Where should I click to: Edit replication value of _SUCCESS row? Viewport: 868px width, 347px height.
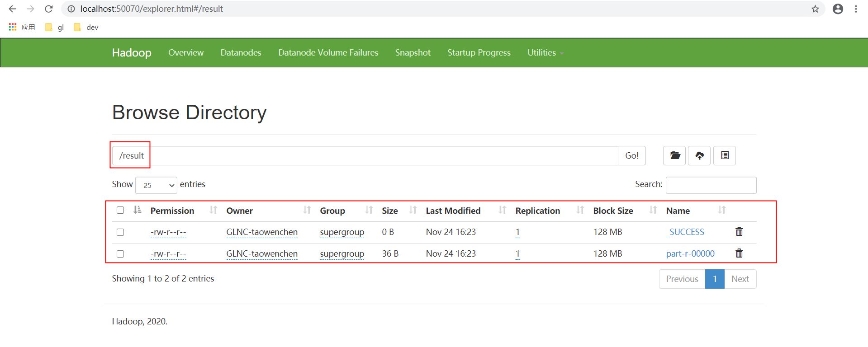pos(517,232)
